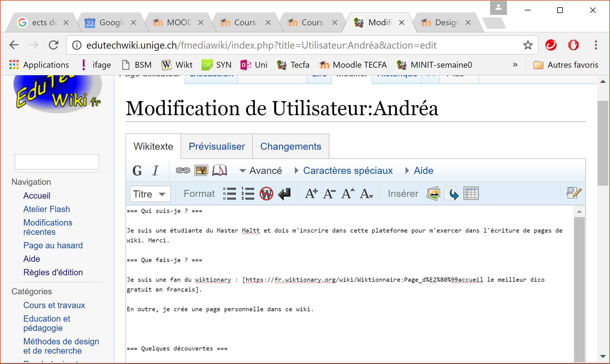Make text smaller with A- icon
The height and width of the screenshot is (364, 610).
[x=329, y=194]
